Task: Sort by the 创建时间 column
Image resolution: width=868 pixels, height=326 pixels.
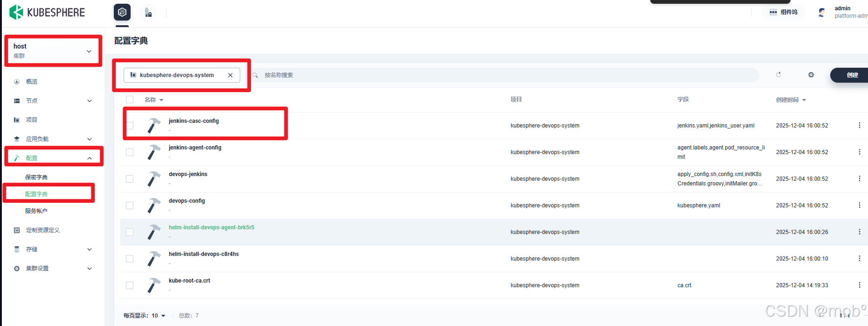Action: (791, 100)
